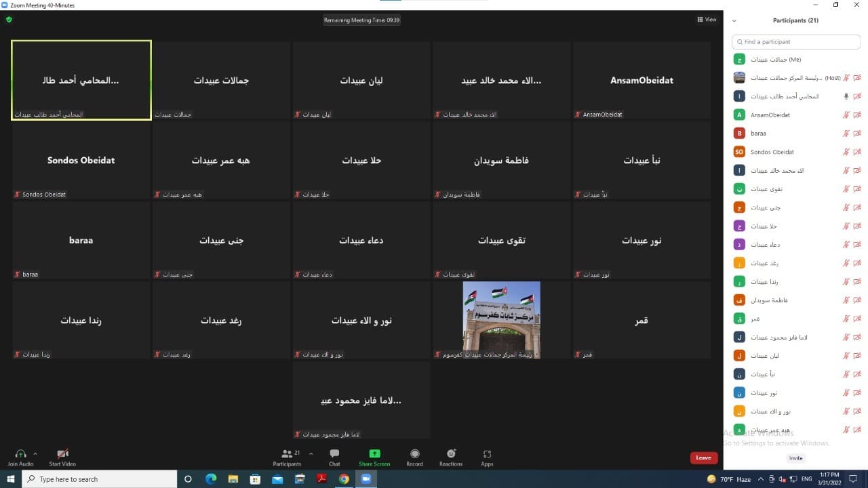Expand audio options arrow beside Join Audio
Image resolution: width=868 pixels, height=488 pixels.
[x=35, y=453]
